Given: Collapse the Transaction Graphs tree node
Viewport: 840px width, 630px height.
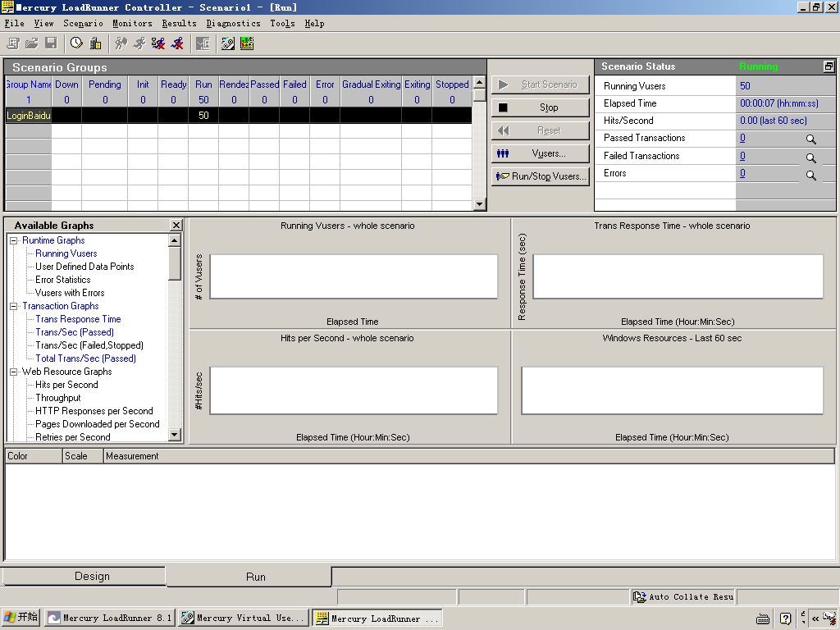Looking at the screenshot, I should pyautogui.click(x=14, y=307).
